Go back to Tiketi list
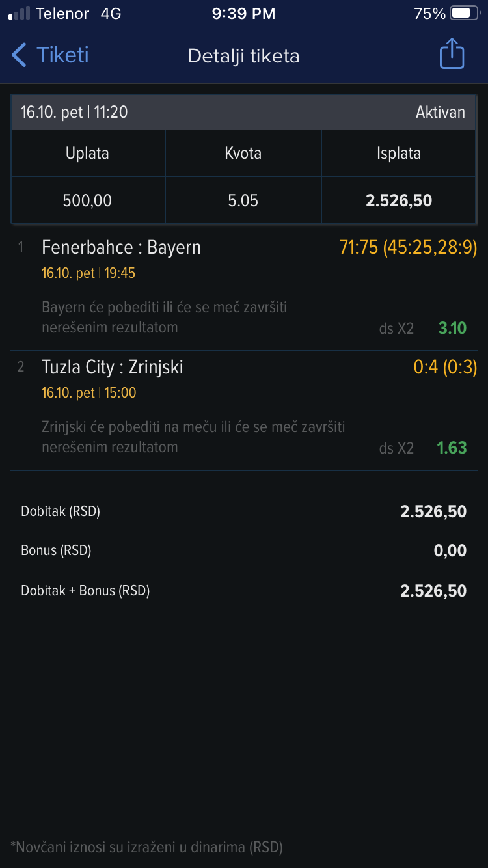This screenshot has width=488, height=868. 62,55
